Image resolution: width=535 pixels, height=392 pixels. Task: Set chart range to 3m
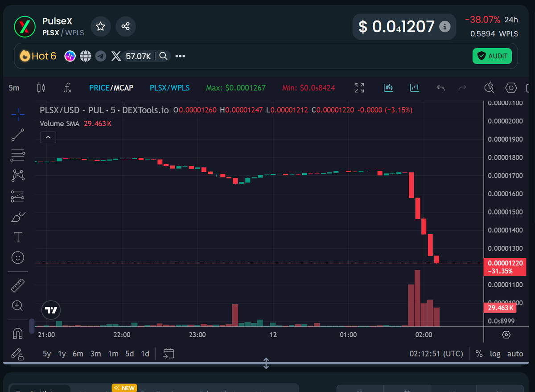[x=95, y=354]
